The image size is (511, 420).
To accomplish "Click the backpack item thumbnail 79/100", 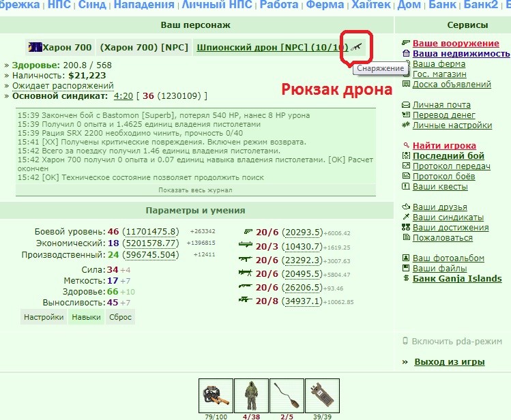I will pos(216,395).
